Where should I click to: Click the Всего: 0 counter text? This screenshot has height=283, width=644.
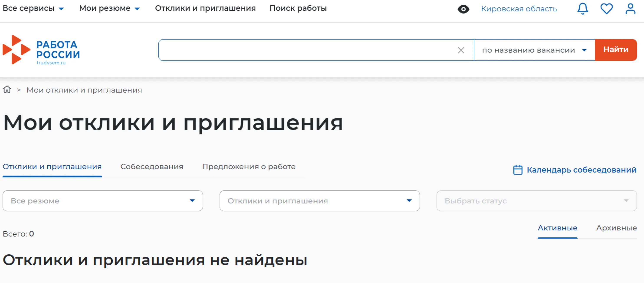point(18,234)
